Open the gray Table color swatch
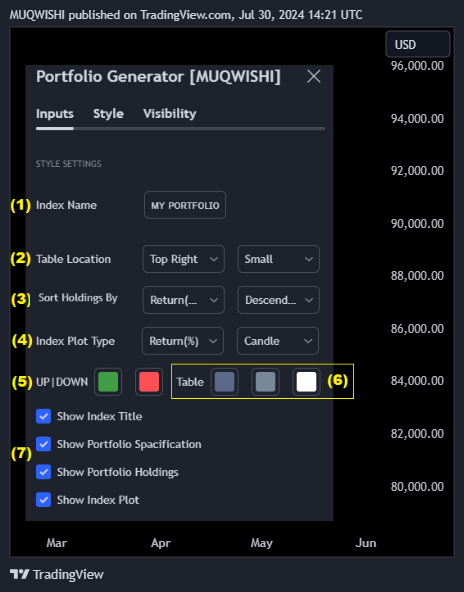This screenshot has height=592, width=464. click(x=265, y=382)
